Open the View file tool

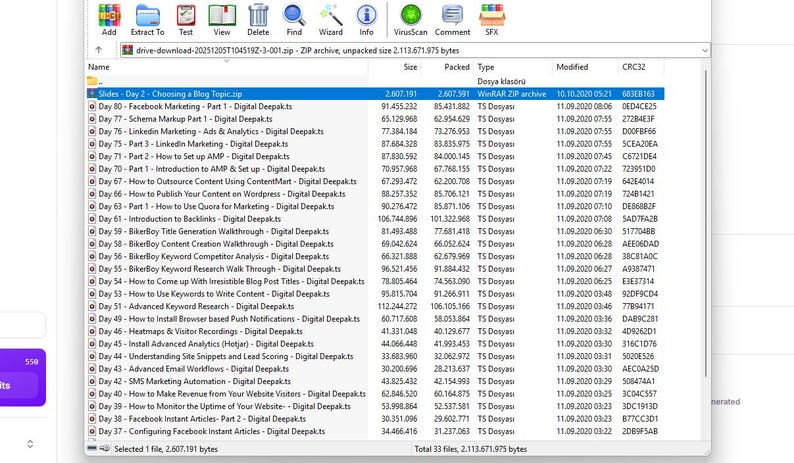click(222, 20)
